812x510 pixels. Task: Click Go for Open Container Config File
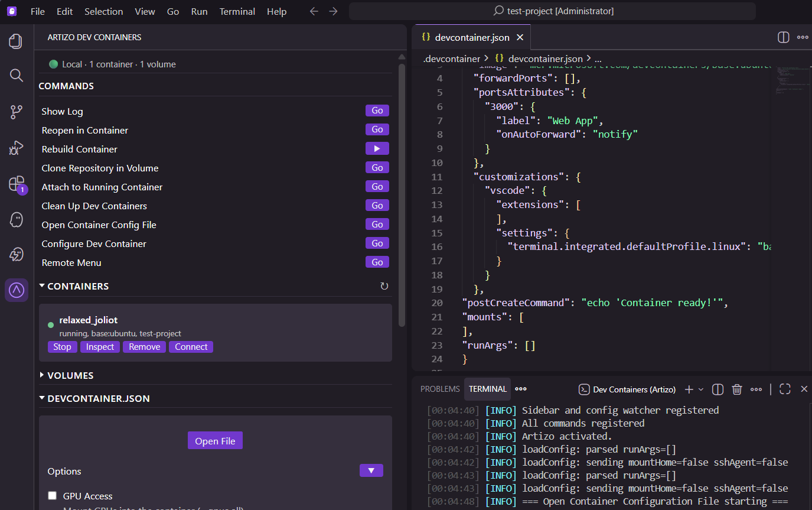[377, 224]
